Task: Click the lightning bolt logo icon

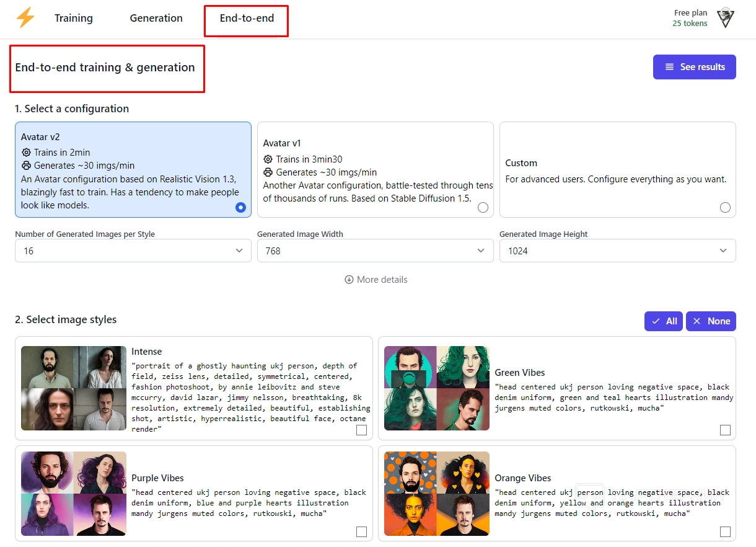Action: tap(25, 18)
